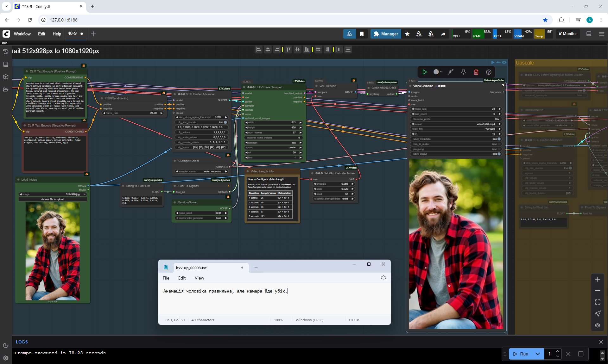Click the fit view icon in canvas controls
The width and height of the screenshot is (608, 364).
(x=598, y=302)
